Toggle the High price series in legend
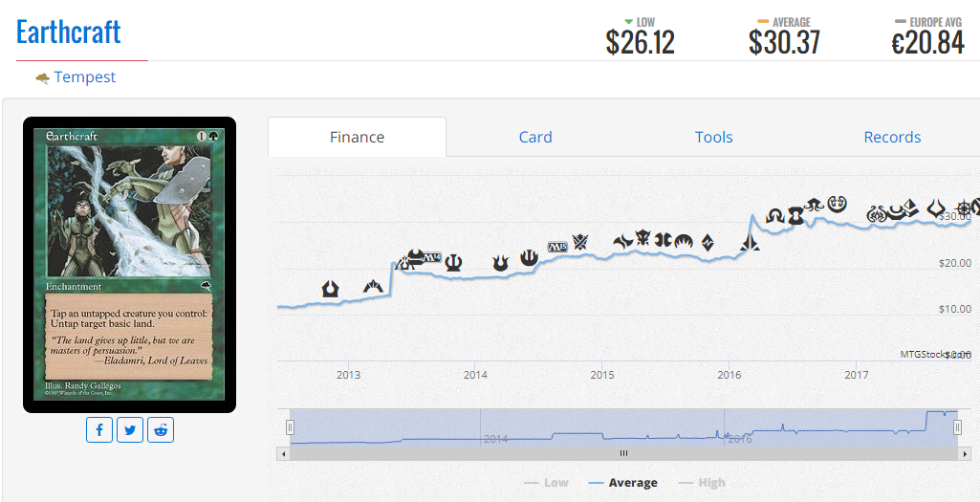Viewport: 980px width, 502px height. (701, 483)
